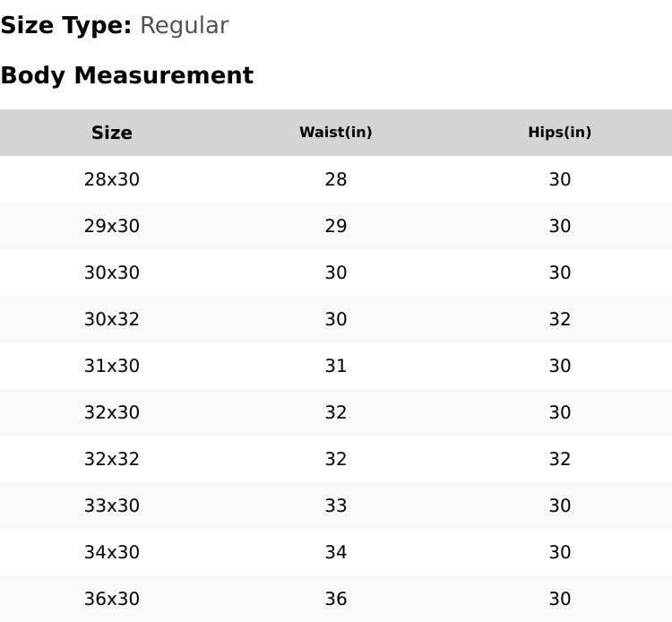Image resolution: width=672 pixels, height=622 pixels.
Task: Select the 33x30 size cell
Action: [x=112, y=505]
